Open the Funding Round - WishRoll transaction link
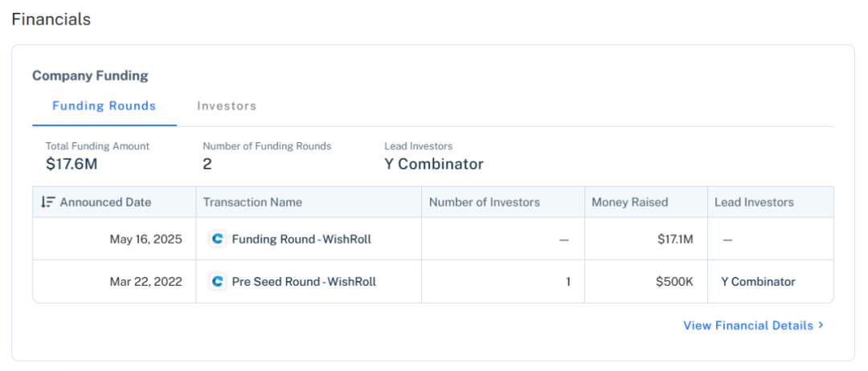Screen dimensions: 868x371 coord(301,239)
